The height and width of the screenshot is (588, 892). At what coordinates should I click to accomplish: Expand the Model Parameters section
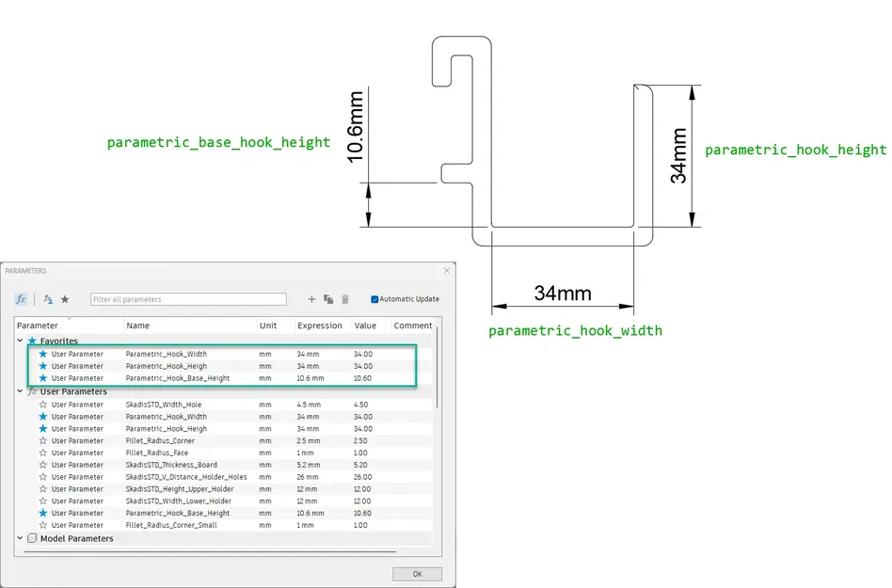pos(19,537)
